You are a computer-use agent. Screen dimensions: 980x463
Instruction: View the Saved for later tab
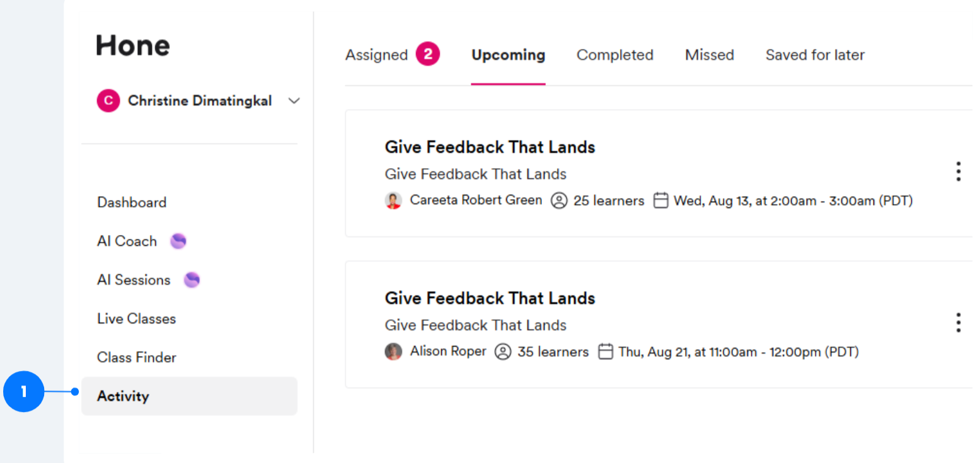(x=814, y=55)
